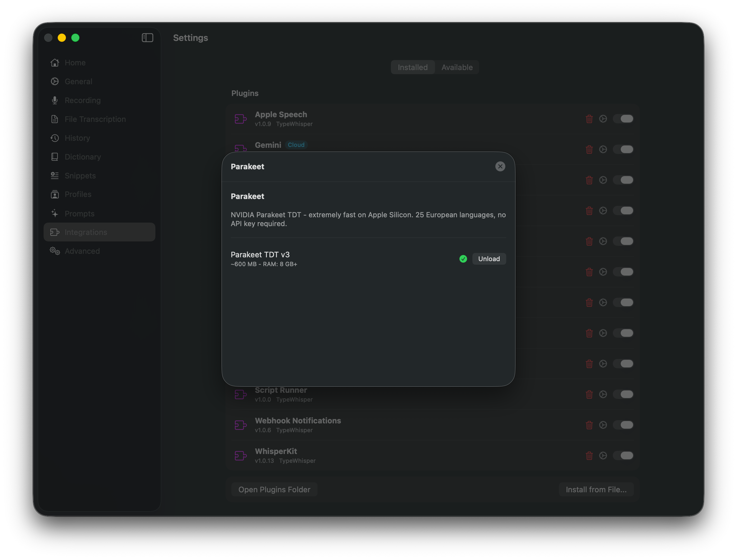
Task: Collapse the sidebar with toolbar icon
Action: tap(147, 38)
